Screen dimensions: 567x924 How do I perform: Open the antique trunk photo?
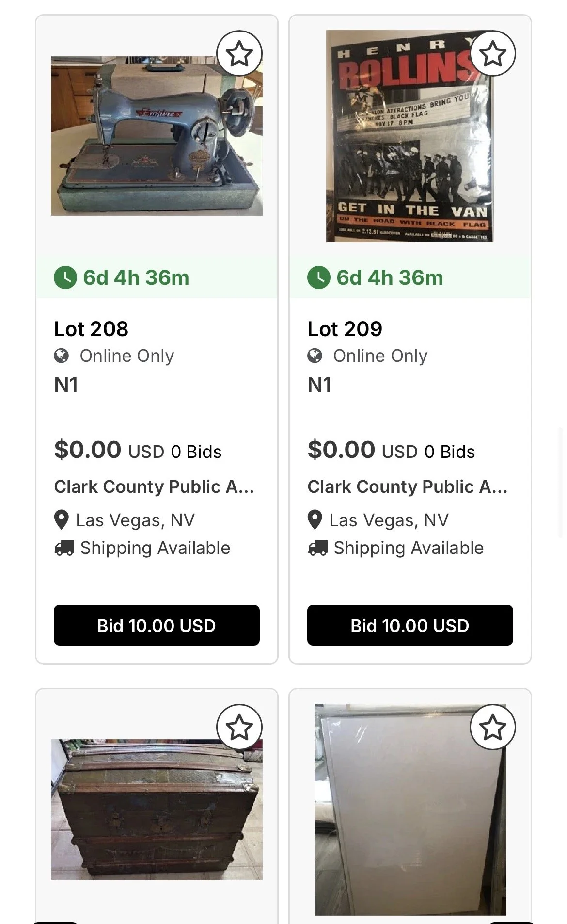pyautogui.click(x=157, y=810)
